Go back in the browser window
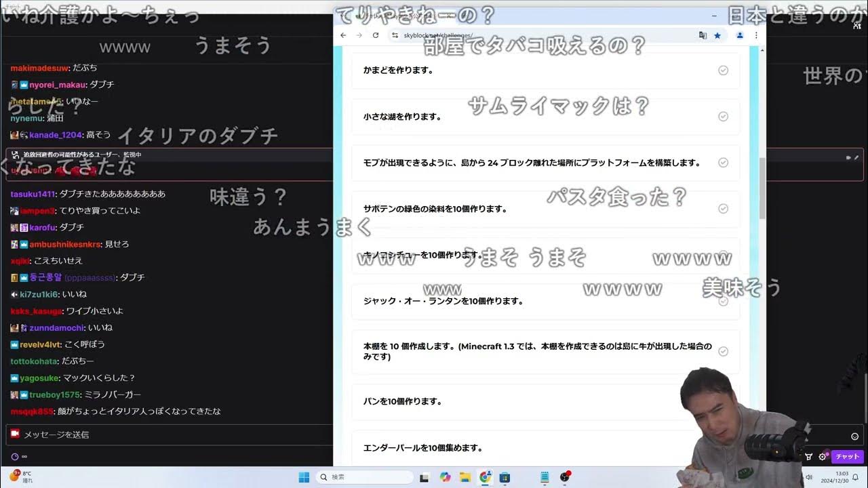 pos(344,35)
